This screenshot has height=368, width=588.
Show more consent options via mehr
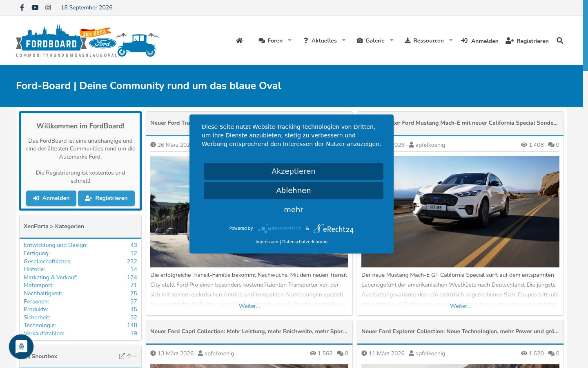pos(294,210)
